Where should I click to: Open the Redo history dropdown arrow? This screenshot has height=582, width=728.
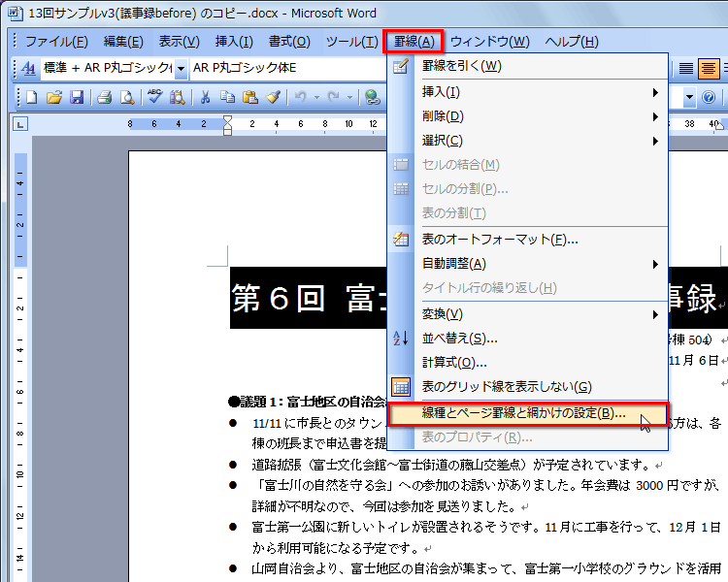349,97
